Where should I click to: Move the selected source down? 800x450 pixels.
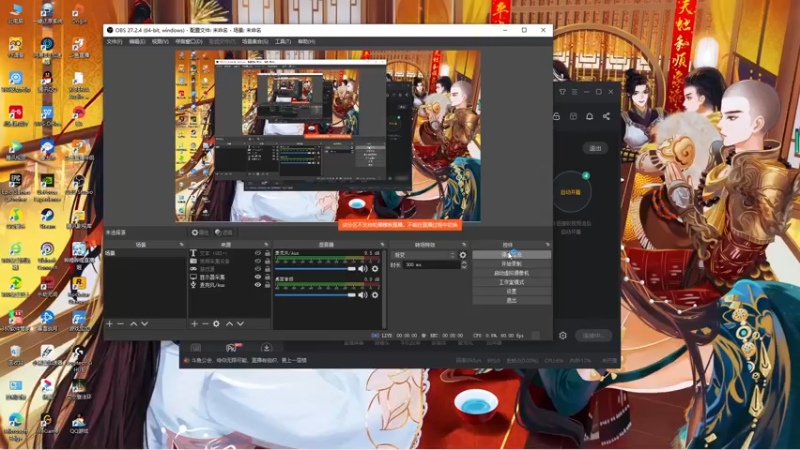tap(240, 323)
